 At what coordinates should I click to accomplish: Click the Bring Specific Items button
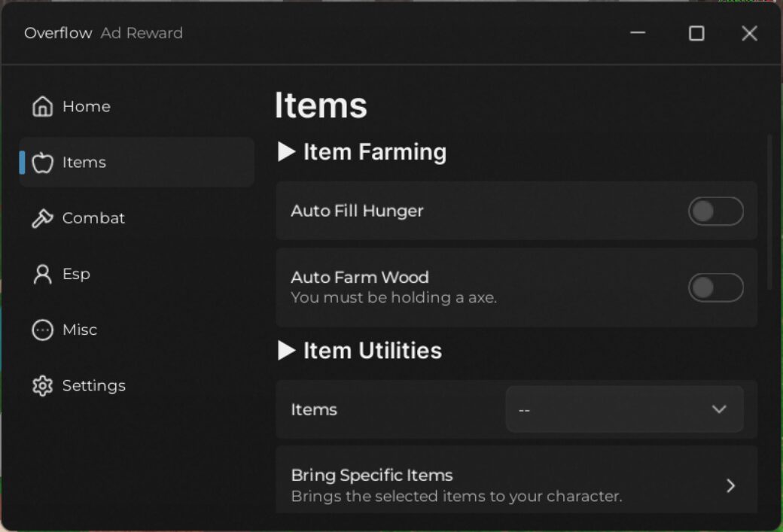tap(516, 479)
